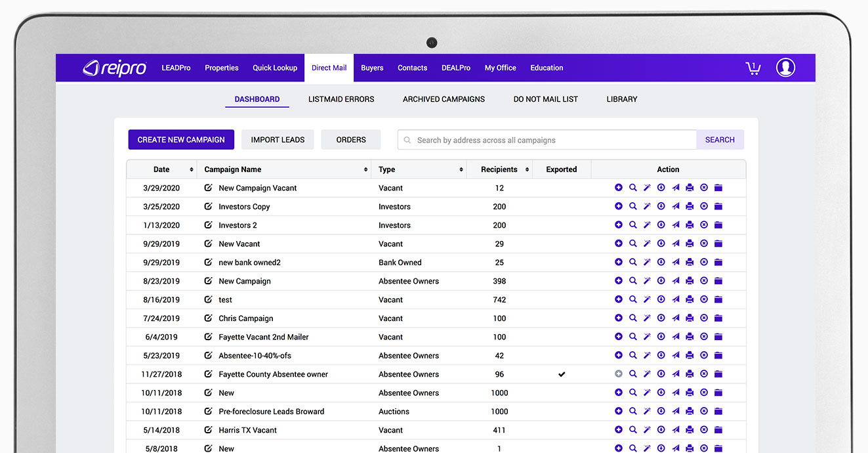868x453 pixels.
Task: Sort by Campaign Name column arrows
Action: point(365,169)
